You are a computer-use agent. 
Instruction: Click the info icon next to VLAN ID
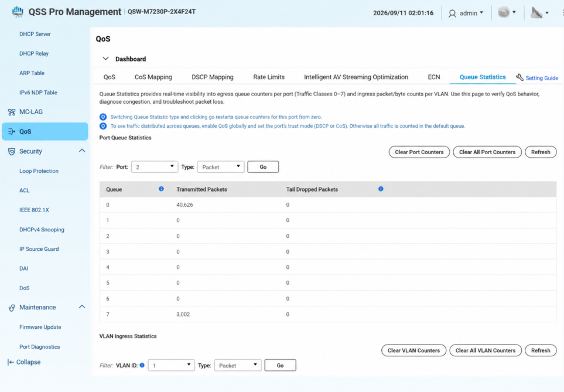click(x=142, y=365)
